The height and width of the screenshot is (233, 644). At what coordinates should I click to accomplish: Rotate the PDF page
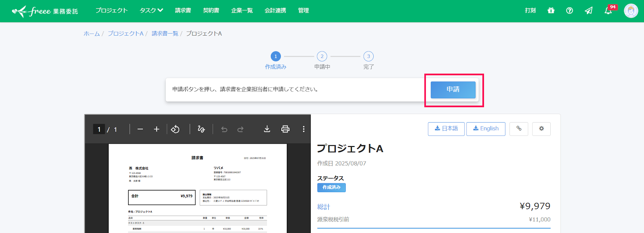[175, 129]
